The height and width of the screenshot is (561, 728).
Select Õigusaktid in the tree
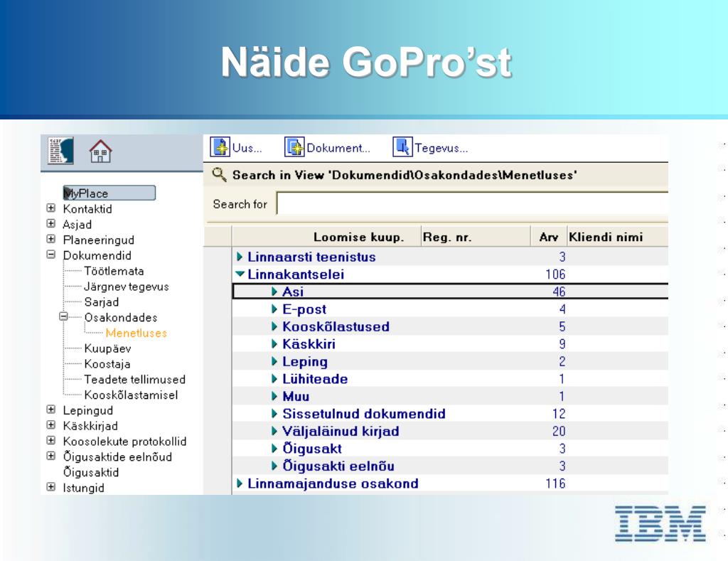(x=91, y=472)
